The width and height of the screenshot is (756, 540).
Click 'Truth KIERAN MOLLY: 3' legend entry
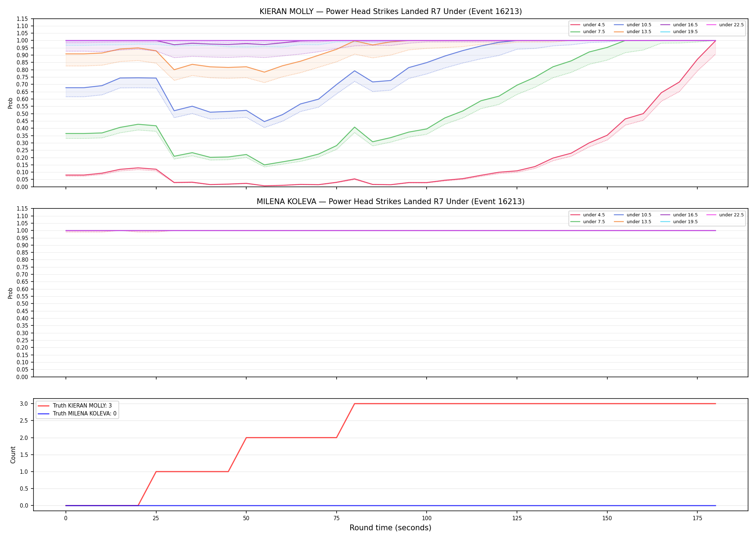[75, 406]
